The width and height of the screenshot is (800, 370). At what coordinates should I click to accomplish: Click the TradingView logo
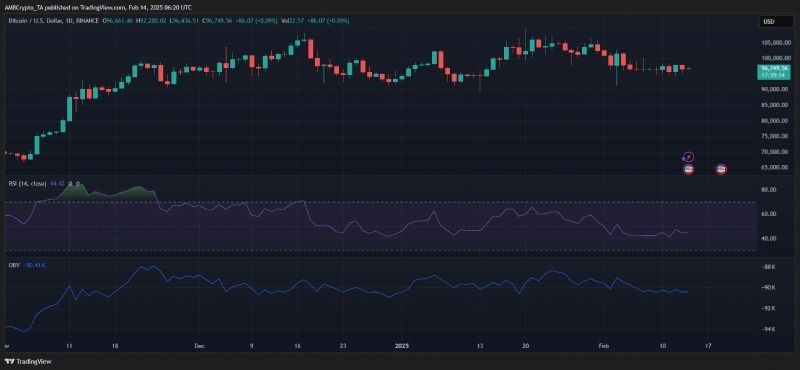(x=28, y=361)
